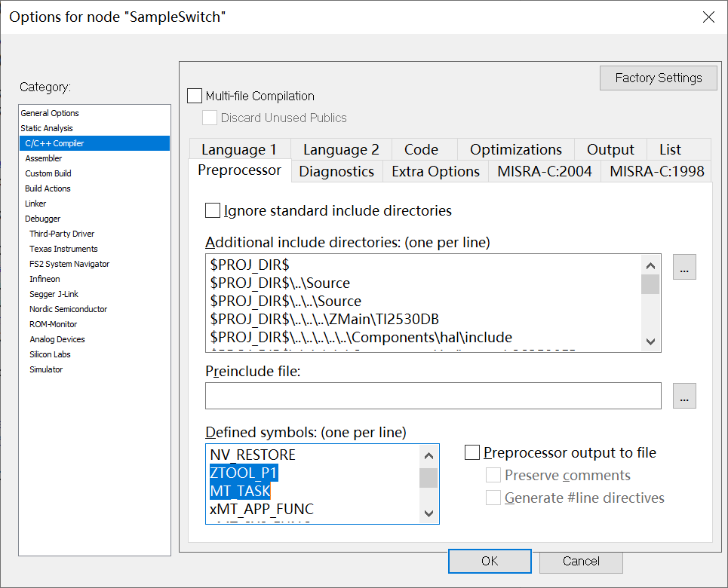Confirm with the OK button
The width and height of the screenshot is (728, 588).
(490, 561)
